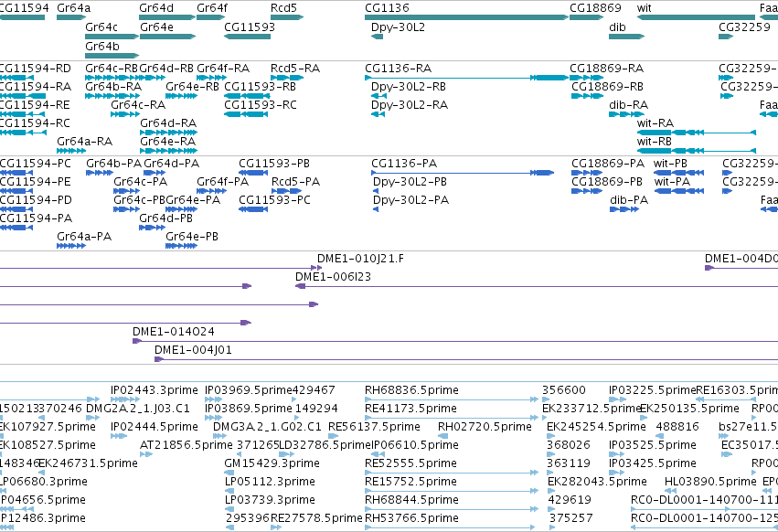Click the wit-PB protein
Screen dimensions: 778x532
tap(678, 173)
